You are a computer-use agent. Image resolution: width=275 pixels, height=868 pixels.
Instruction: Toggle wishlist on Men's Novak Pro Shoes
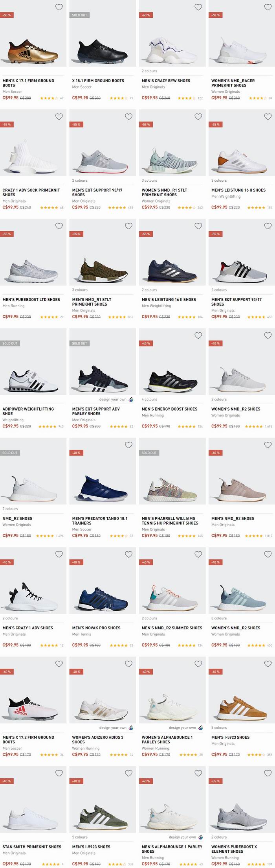[128, 554]
